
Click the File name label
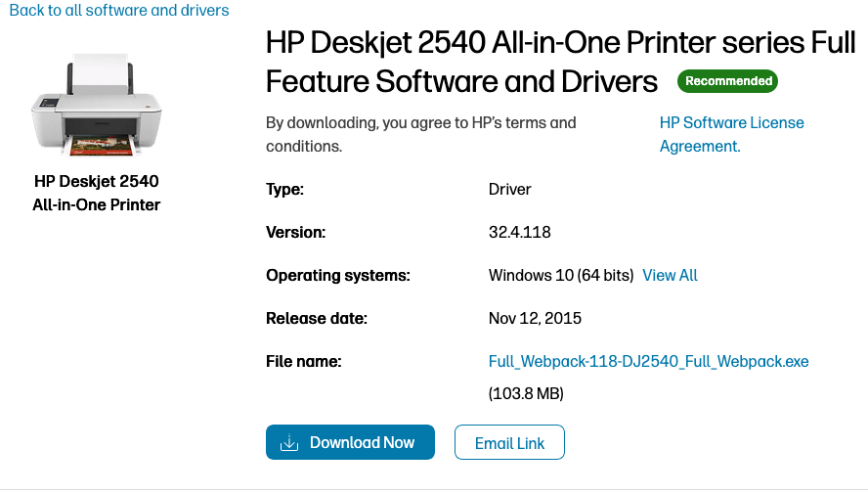(x=303, y=362)
